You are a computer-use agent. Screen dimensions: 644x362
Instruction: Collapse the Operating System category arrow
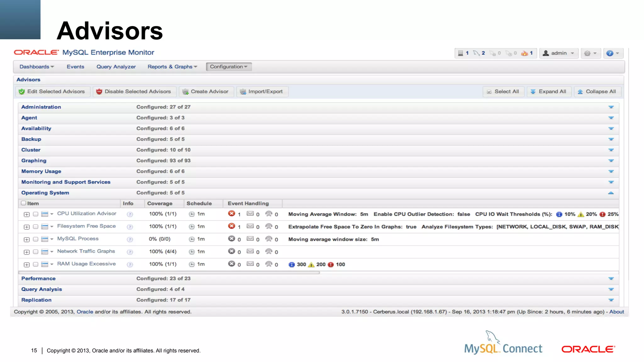(x=611, y=193)
